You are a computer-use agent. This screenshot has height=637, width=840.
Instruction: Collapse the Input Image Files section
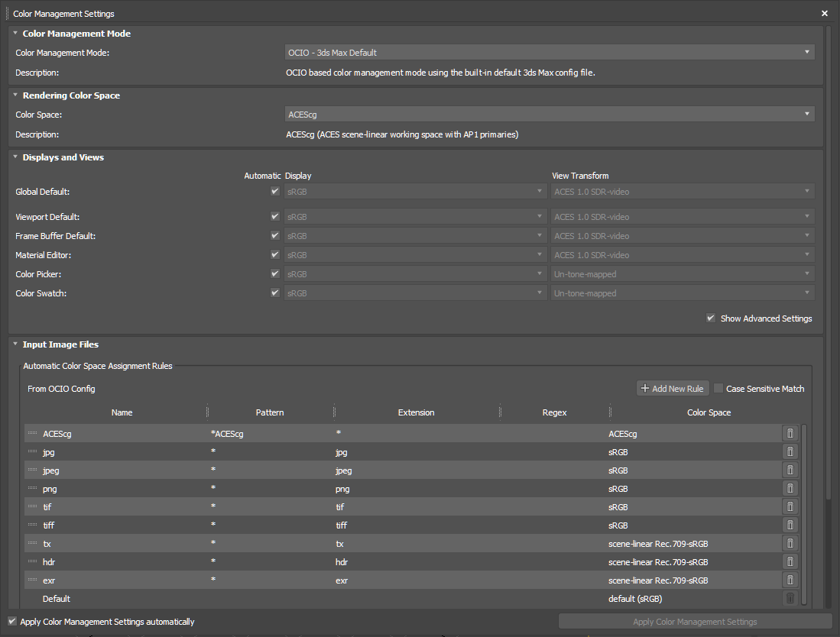15,344
